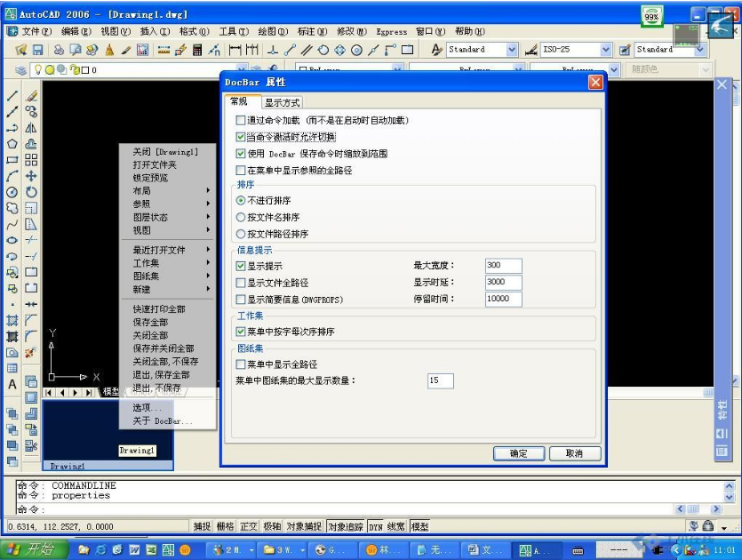Image resolution: width=742 pixels, height=560 pixels.
Task: Select sort by file path option
Action: pyautogui.click(x=241, y=234)
